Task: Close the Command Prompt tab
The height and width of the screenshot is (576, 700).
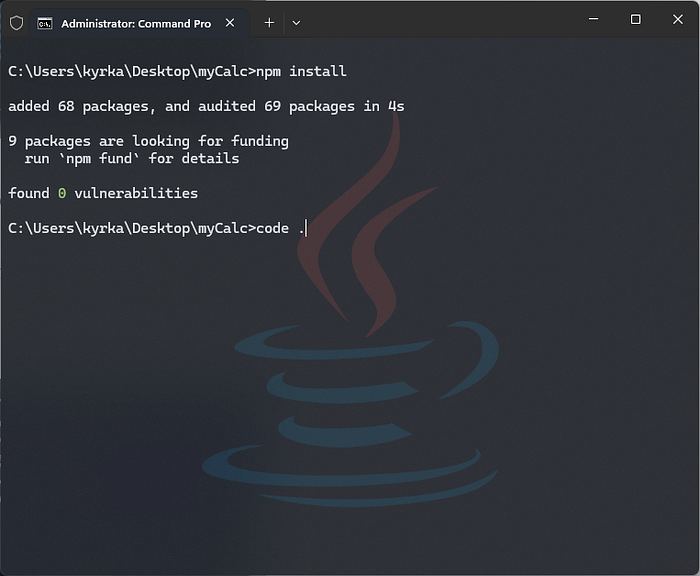Action: click(230, 23)
